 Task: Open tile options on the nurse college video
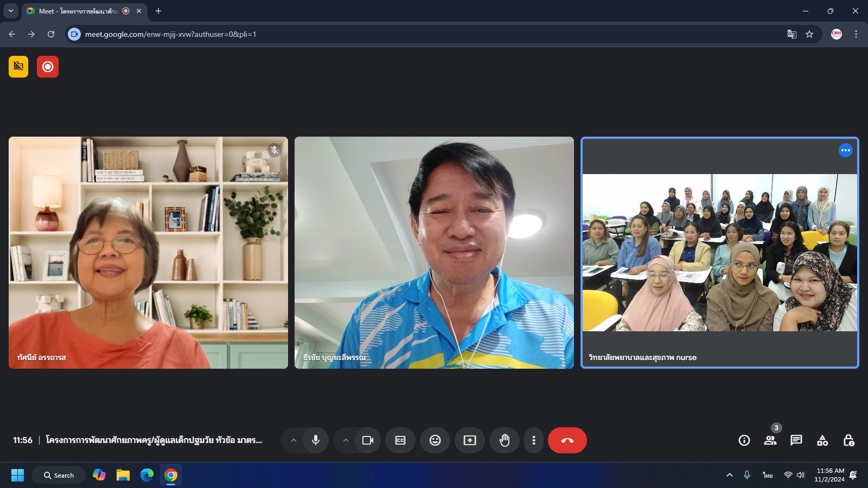point(845,150)
